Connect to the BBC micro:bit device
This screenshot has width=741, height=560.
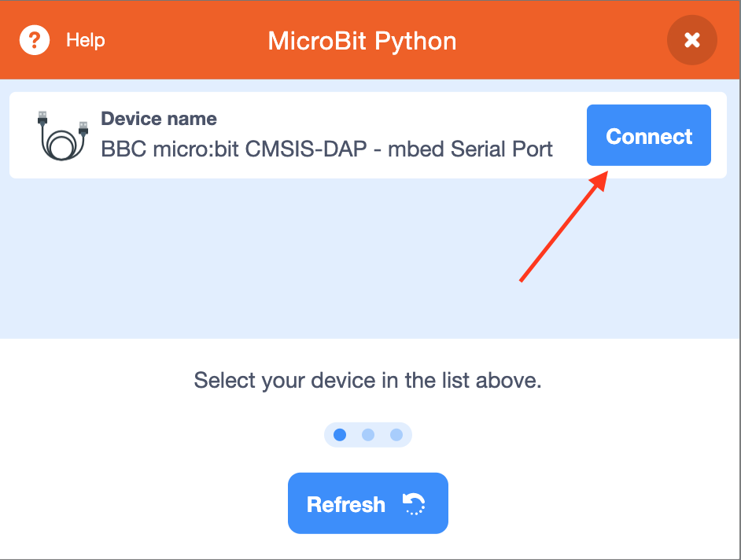(x=649, y=135)
